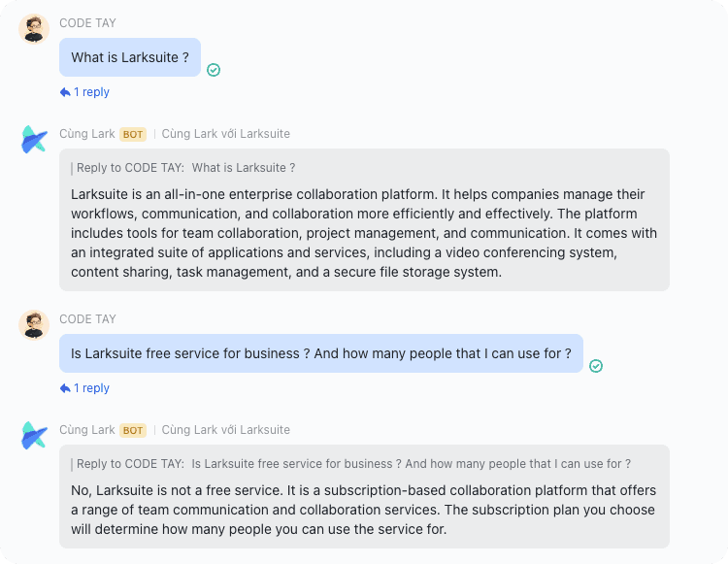The width and height of the screenshot is (728, 564).
Task: Select the "not a free service" answer bubble
Action: (364, 510)
